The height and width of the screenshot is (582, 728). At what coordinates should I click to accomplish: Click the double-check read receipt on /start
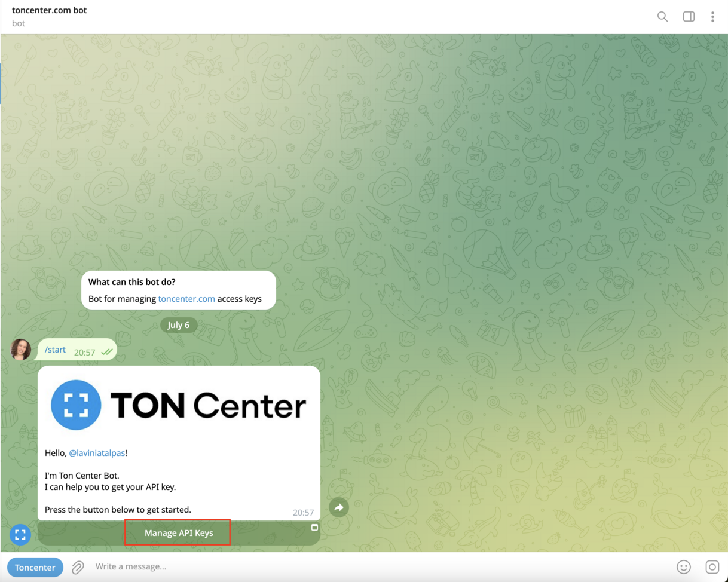[107, 353]
